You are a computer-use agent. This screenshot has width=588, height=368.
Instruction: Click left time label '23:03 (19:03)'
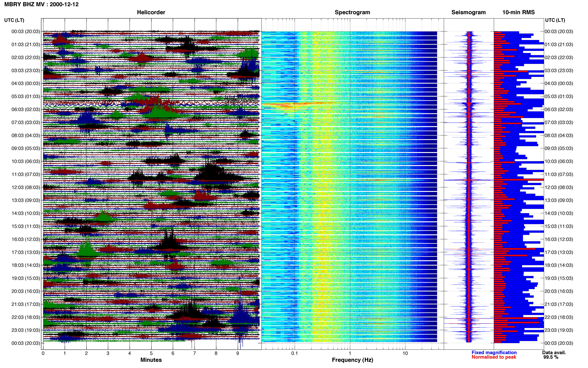26,330
